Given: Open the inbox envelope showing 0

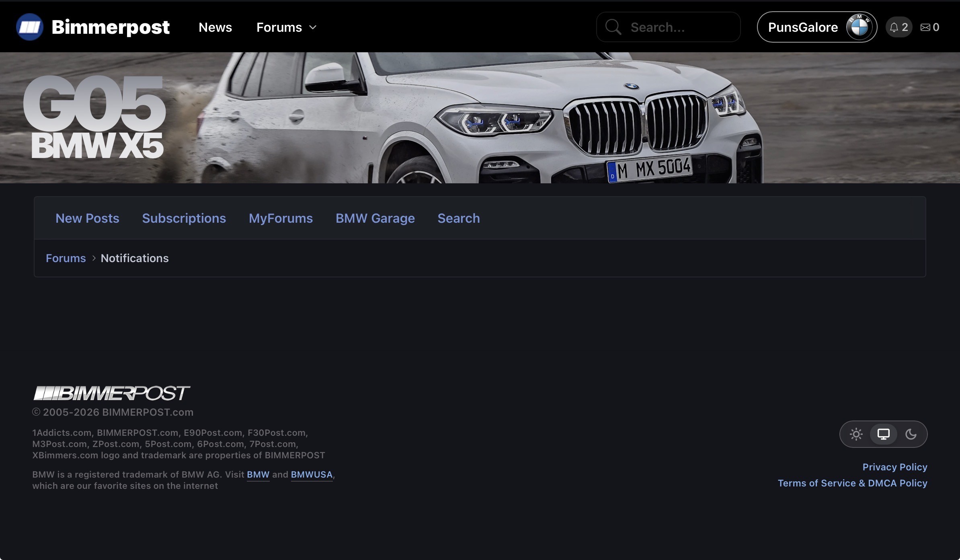Looking at the screenshot, I should click(930, 27).
